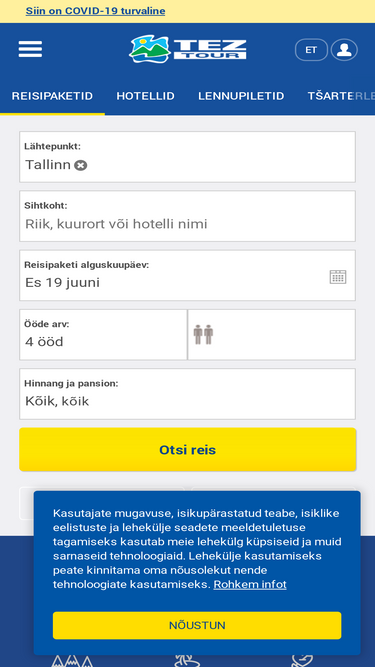Open the Rohkem infot cookie link
The width and height of the screenshot is (375, 667).
tap(250, 584)
